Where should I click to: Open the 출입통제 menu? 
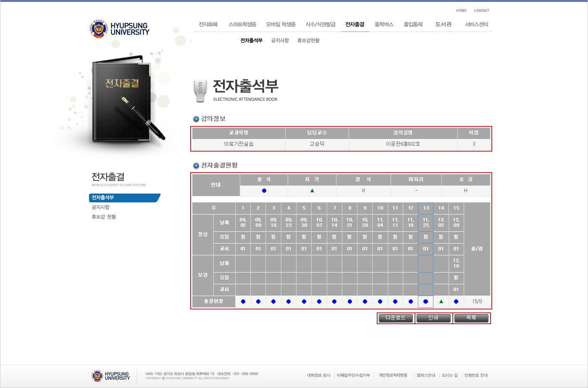(413, 24)
